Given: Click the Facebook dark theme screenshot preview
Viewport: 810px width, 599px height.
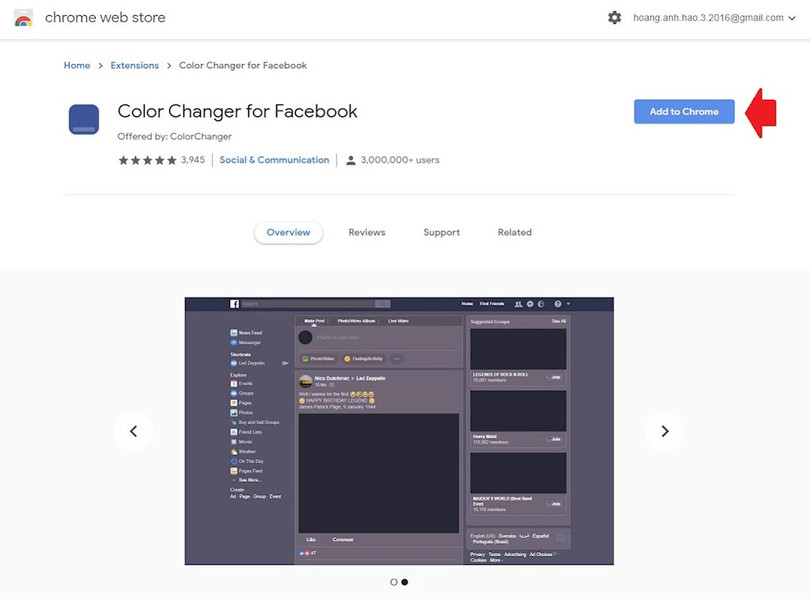Looking at the screenshot, I should point(399,431).
